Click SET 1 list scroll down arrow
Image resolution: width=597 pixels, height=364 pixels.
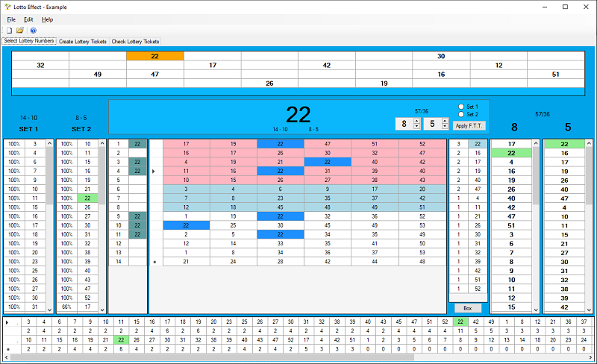[49, 310]
